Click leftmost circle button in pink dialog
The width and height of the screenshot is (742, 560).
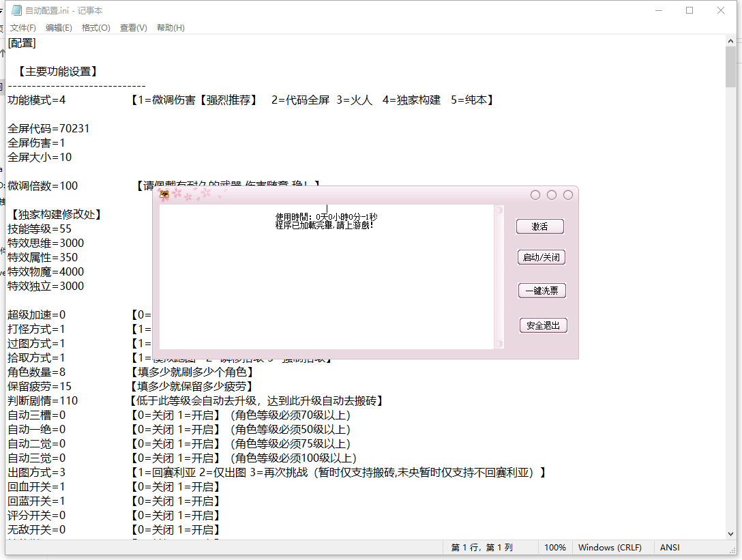pos(535,195)
